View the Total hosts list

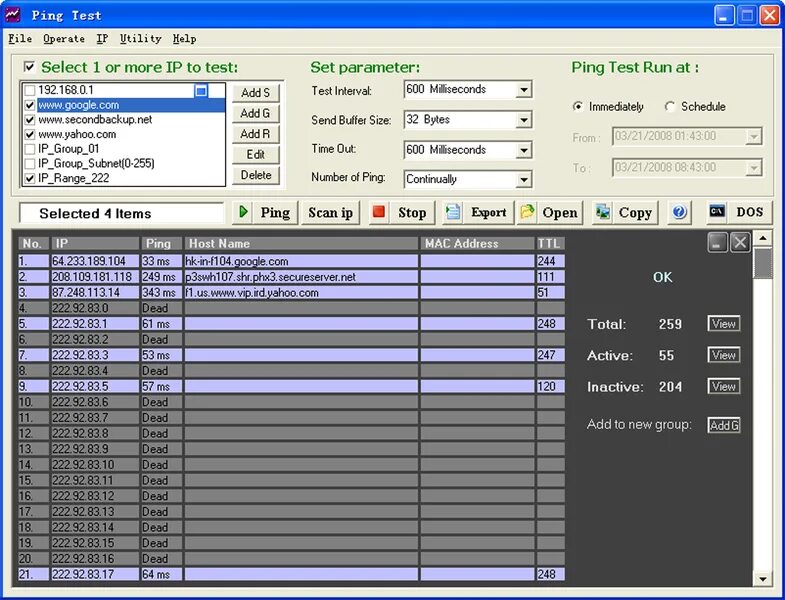(x=724, y=324)
